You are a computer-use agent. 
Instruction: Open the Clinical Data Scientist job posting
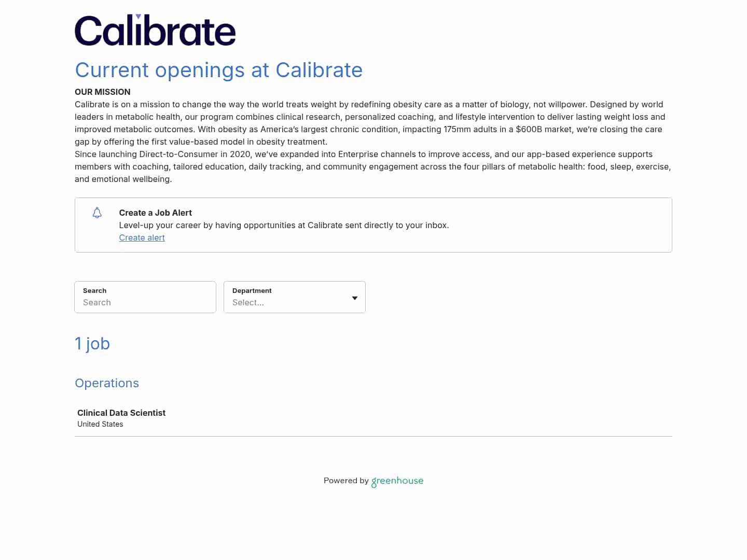tap(121, 413)
